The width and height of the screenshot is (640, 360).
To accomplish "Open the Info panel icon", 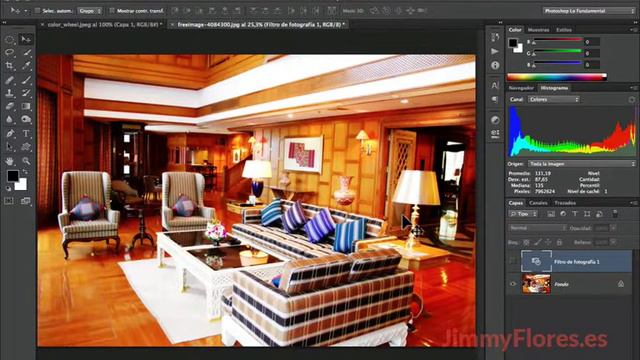I will tap(495, 65).
